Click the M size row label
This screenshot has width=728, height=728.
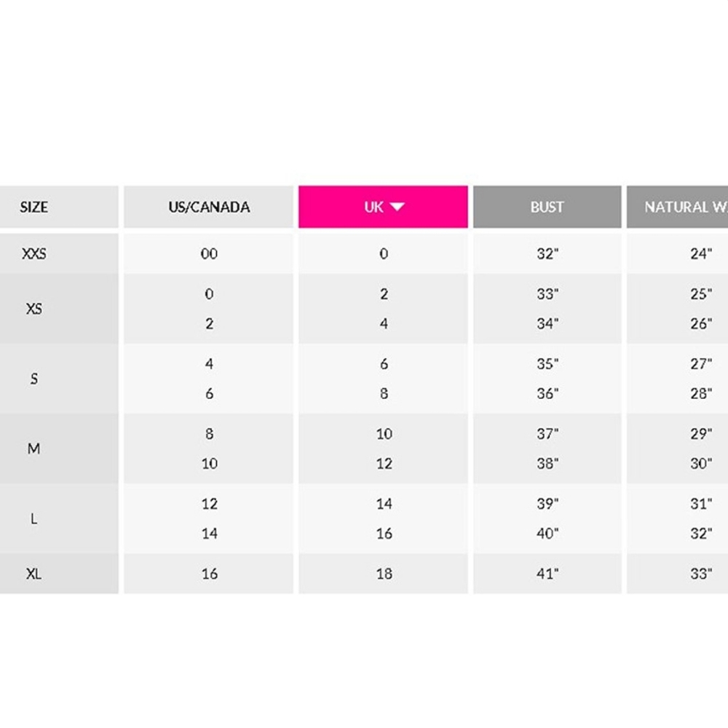34,448
